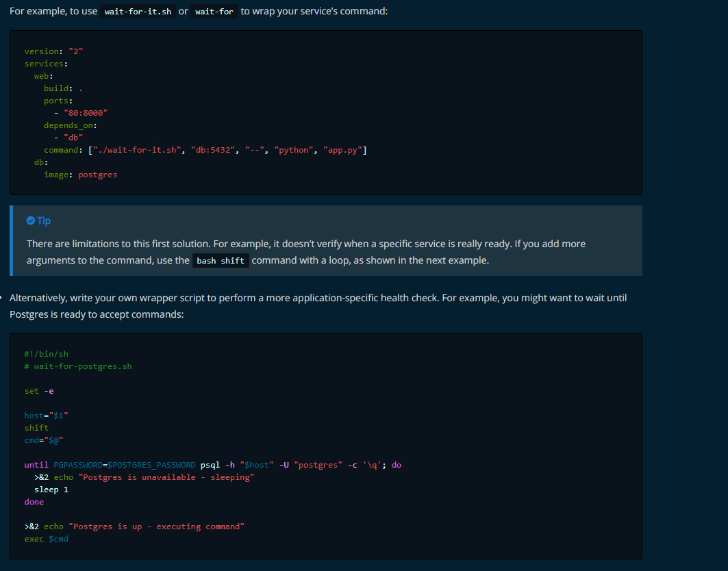Viewport: 728px width, 571px height.
Task: Click the "command:" key in the YAML
Action: [x=64, y=150]
